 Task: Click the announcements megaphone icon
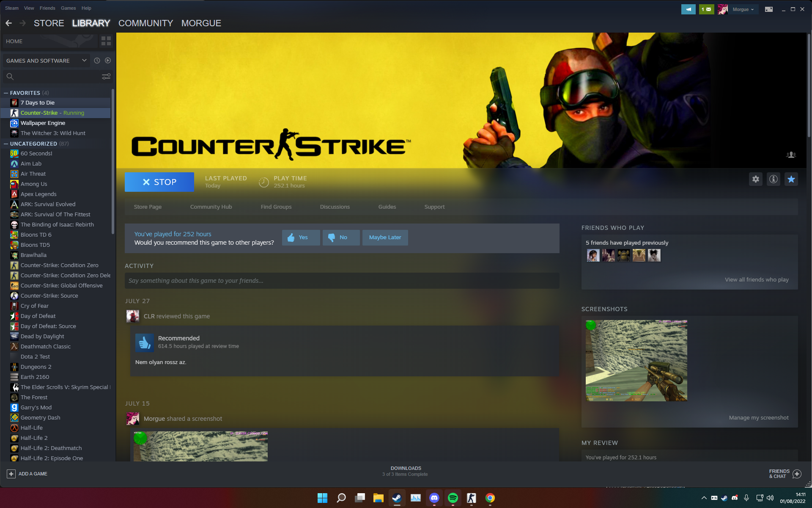(x=688, y=9)
